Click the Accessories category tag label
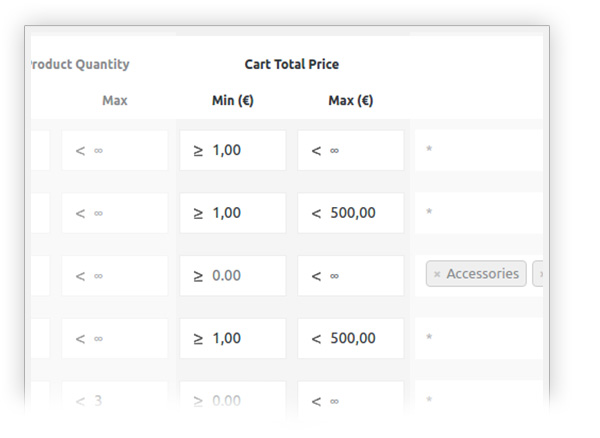600x438 pixels. point(482,274)
